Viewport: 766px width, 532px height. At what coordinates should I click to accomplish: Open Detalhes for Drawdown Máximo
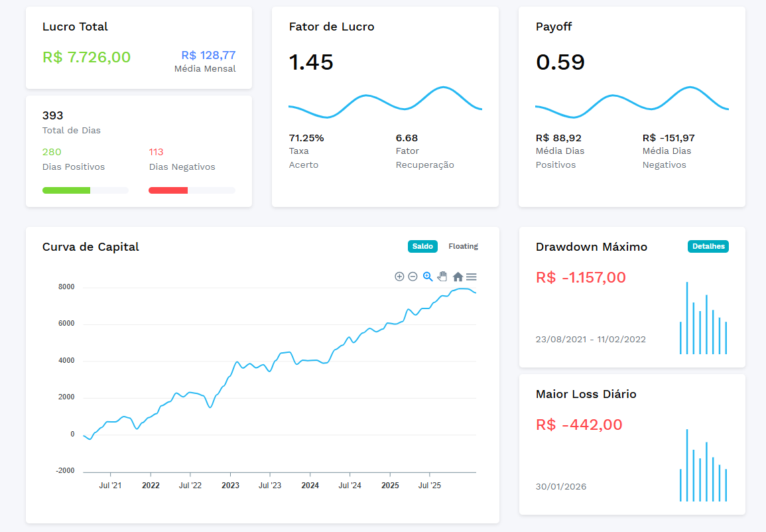tap(708, 247)
